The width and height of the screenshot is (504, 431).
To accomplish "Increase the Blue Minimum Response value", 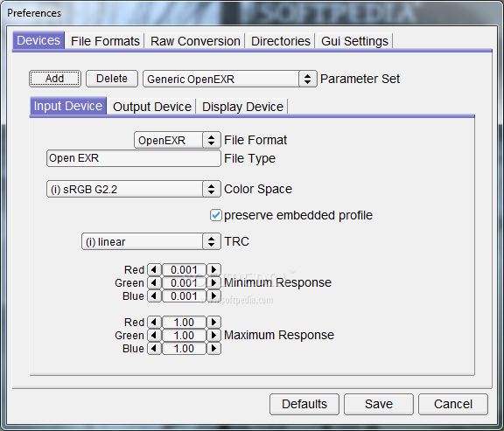I will click(213, 295).
